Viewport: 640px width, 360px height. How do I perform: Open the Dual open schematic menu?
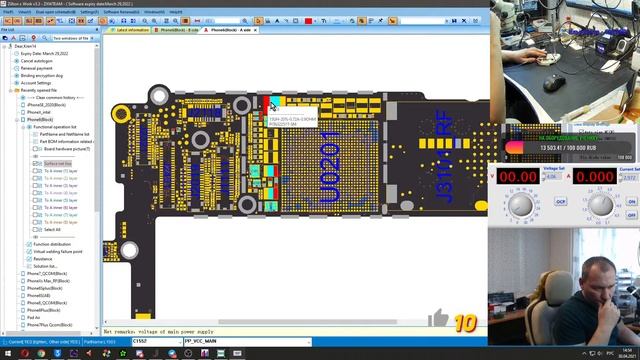(x=56, y=12)
